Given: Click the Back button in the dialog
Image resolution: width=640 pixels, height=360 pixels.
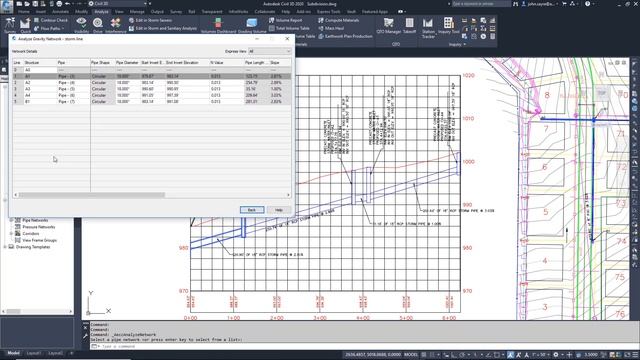Looking at the screenshot, I should [x=252, y=210].
